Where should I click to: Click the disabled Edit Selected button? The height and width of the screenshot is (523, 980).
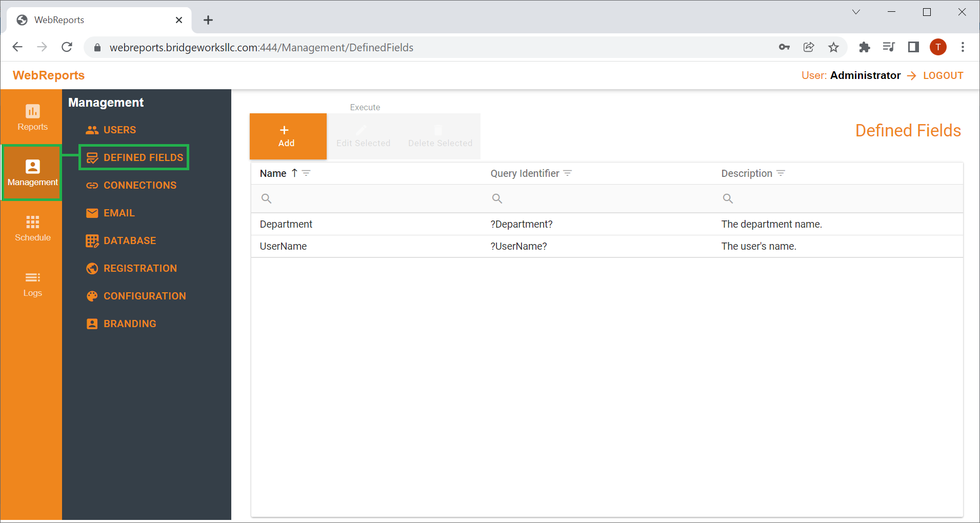pyautogui.click(x=363, y=136)
